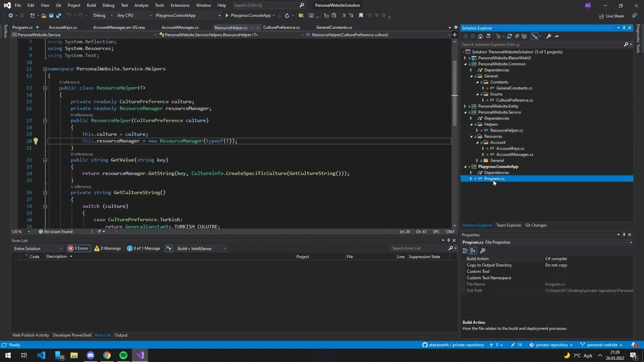
Task: Click the lightbulb quick actions icon
Action: point(35,141)
